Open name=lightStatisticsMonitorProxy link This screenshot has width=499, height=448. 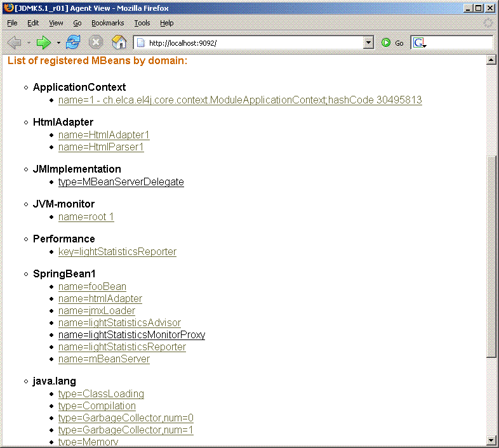point(132,335)
